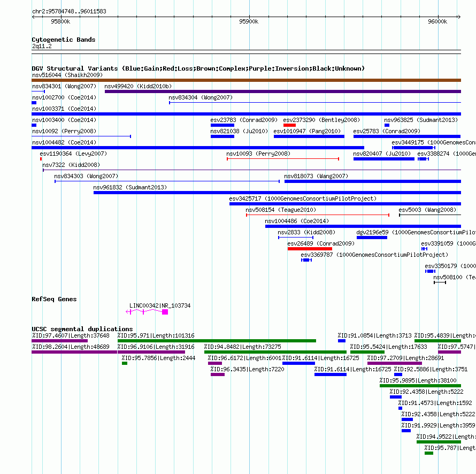Open nsv1004486 (Coe2014) label

tap(297, 221)
